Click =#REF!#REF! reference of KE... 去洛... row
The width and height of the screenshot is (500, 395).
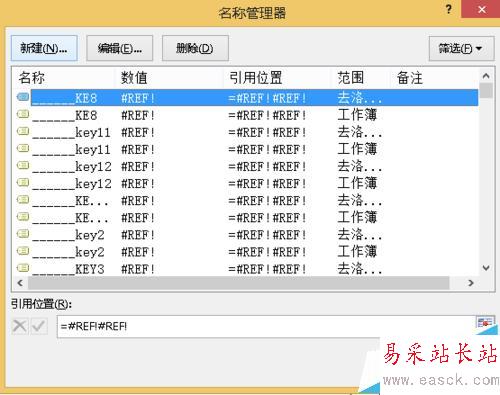267,201
